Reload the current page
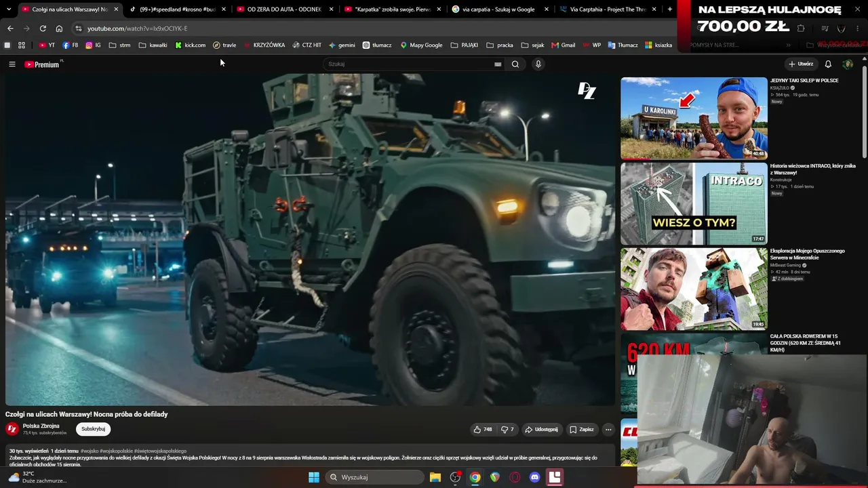 (43, 28)
